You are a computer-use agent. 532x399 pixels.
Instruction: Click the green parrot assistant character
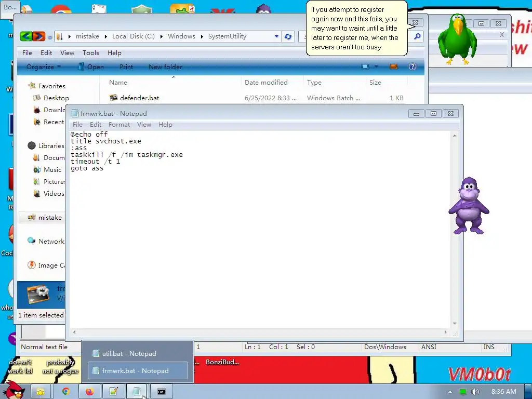[457, 39]
